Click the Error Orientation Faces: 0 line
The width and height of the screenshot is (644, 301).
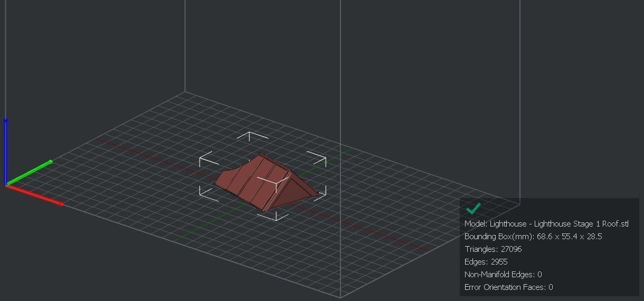(509, 287)
